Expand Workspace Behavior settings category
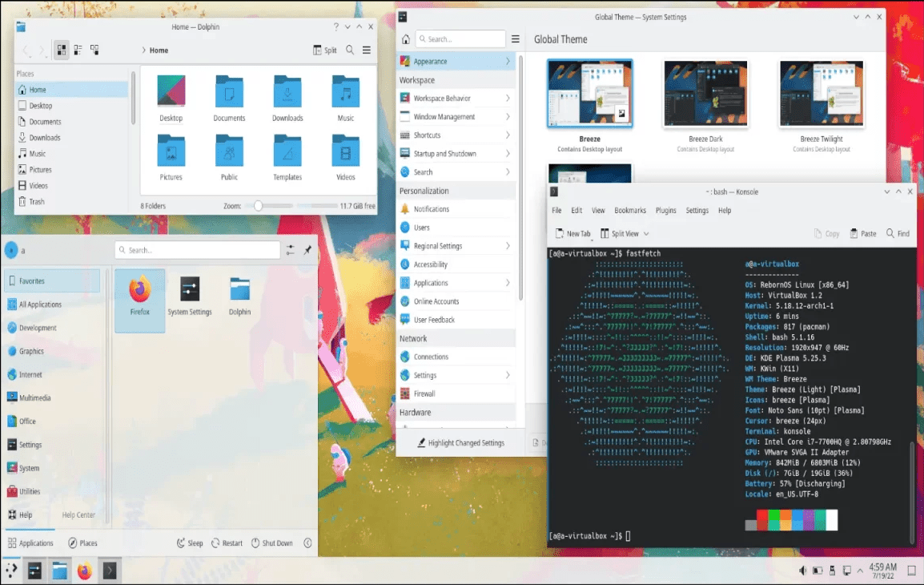This screenshot has height=585, width=924. click(x=456, y=99)
